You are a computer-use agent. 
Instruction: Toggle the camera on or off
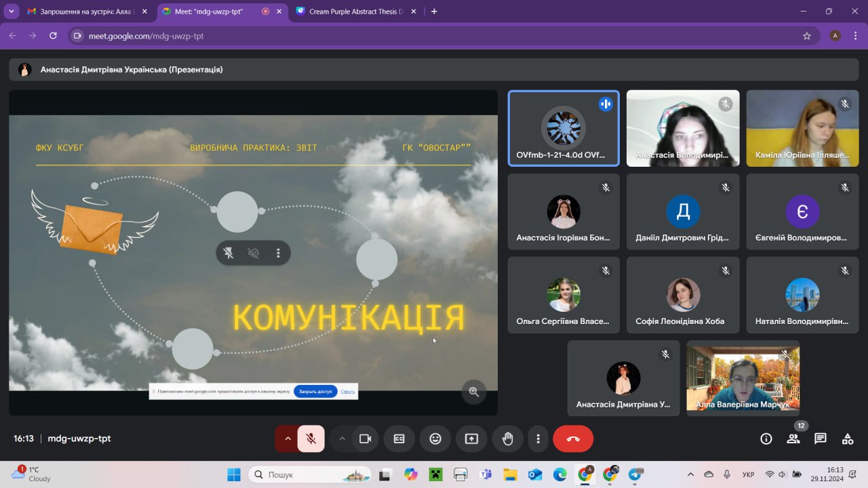pyautogui.click(x=366, y=439)
